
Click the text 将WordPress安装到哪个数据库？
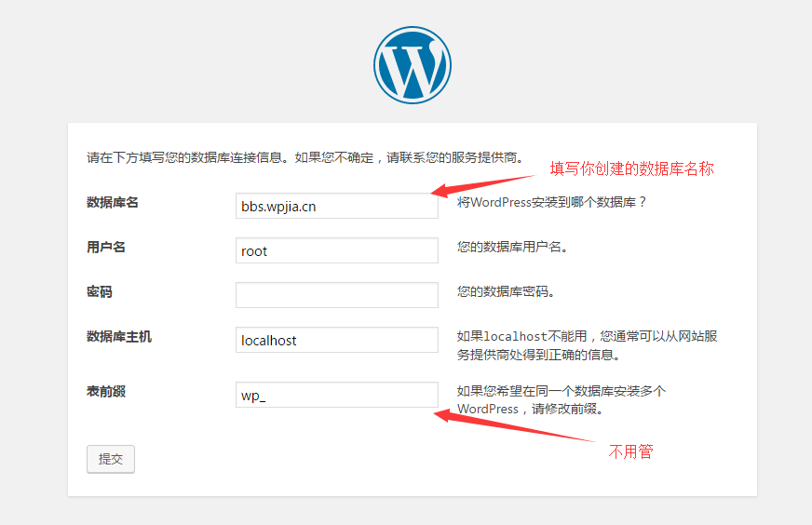552,202
